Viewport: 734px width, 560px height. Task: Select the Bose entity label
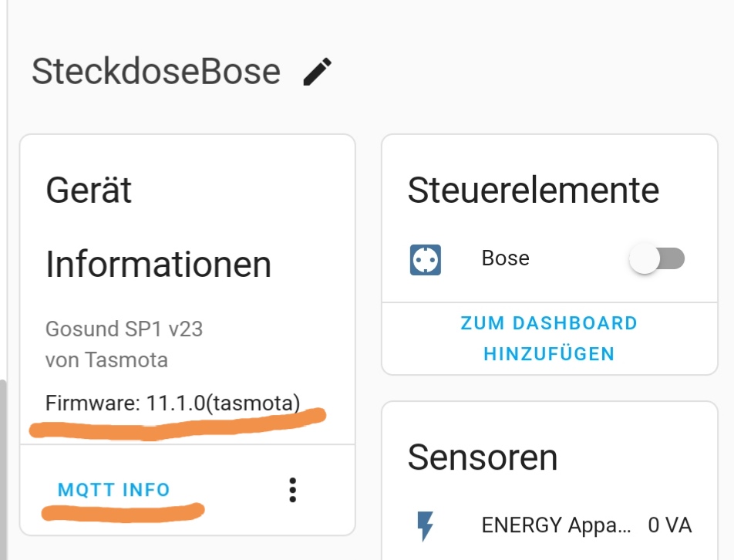click(x=505, y=258)
